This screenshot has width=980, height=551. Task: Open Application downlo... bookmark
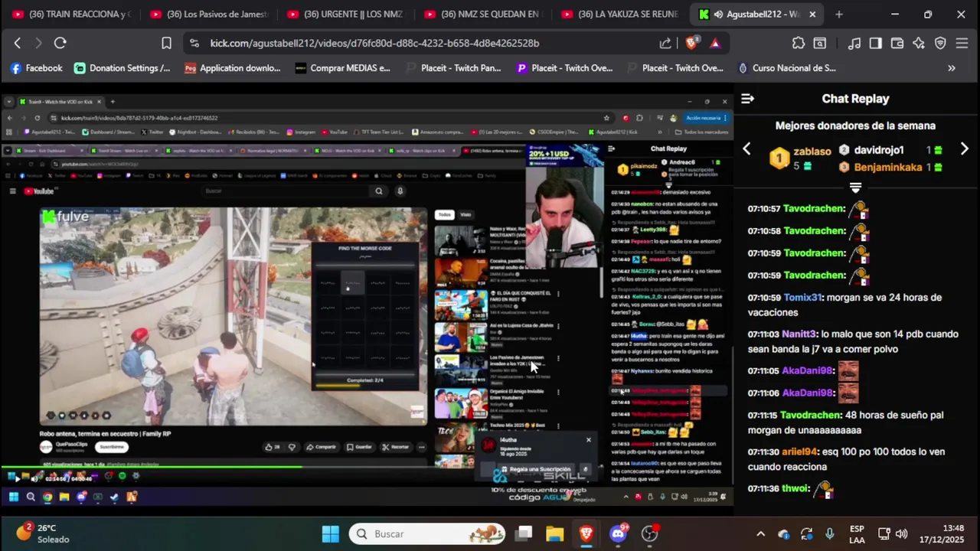tap(233, 68)
